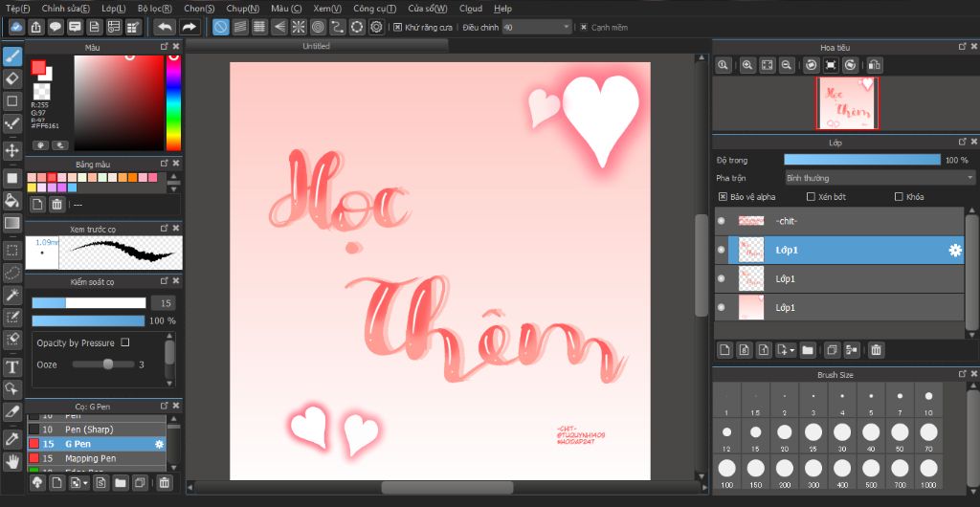Flip the canvas view horizontally
This screenshot has width=980, height=507.
point(875,65)
